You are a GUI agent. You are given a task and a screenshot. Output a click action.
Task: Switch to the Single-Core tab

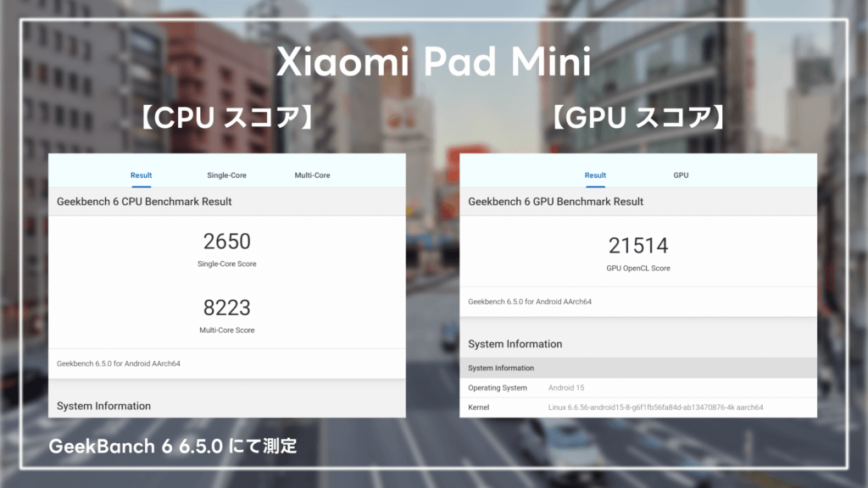pyautogui.click(x=226, y=175)
